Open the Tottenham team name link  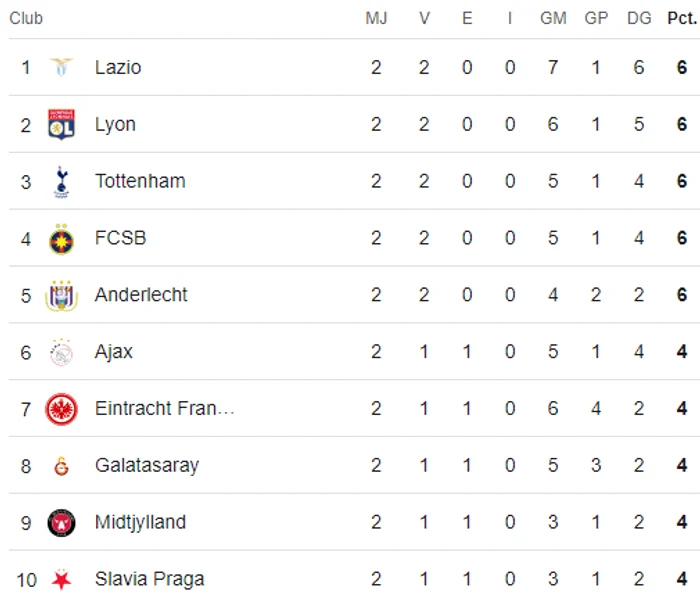pyautogui.click(x=140, y=181)
